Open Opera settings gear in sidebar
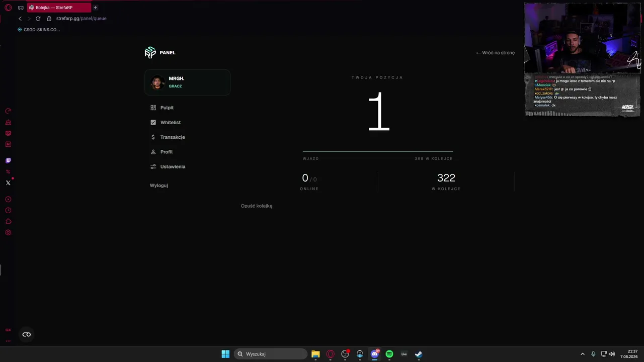The width and height of the screenshot is (644, 362). pyautogui.click(x=8, y=233)
